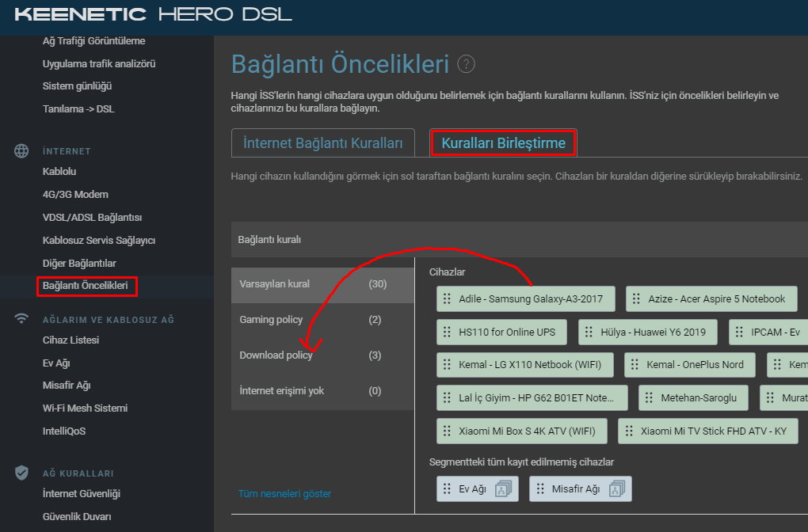Image resolution: width=808 pixels, height=532 pixels.
Task: Click the Wi-Fi section icon in sidebar
Action: click(21, 319)
